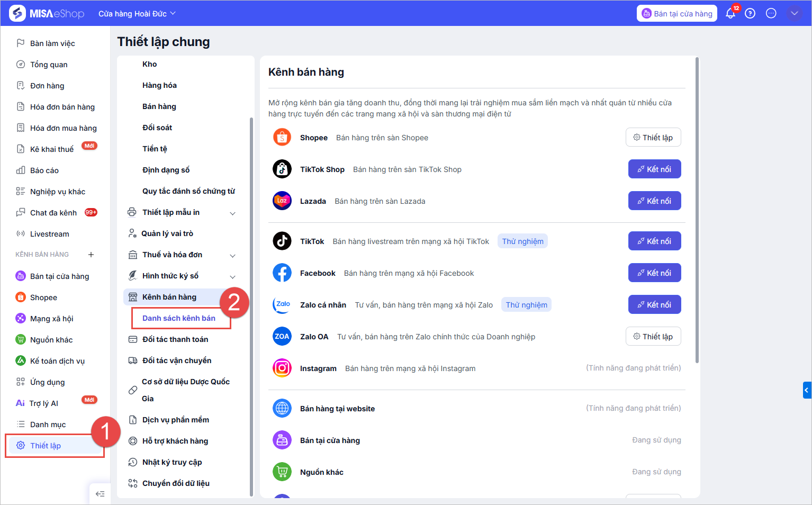
Task: Connect the TikTok Shop channel
Action: pos(654,169)
